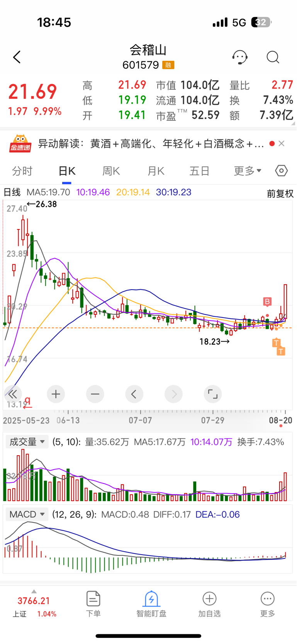Tap the DEA:-0.06 value label
This screenshot has width=297, height=644.
[217, 514]
